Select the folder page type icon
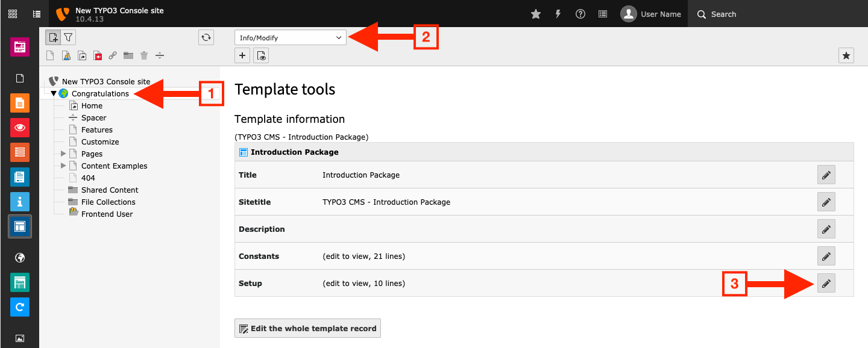This screenshot has width=868, height=348. click(128, 56)
